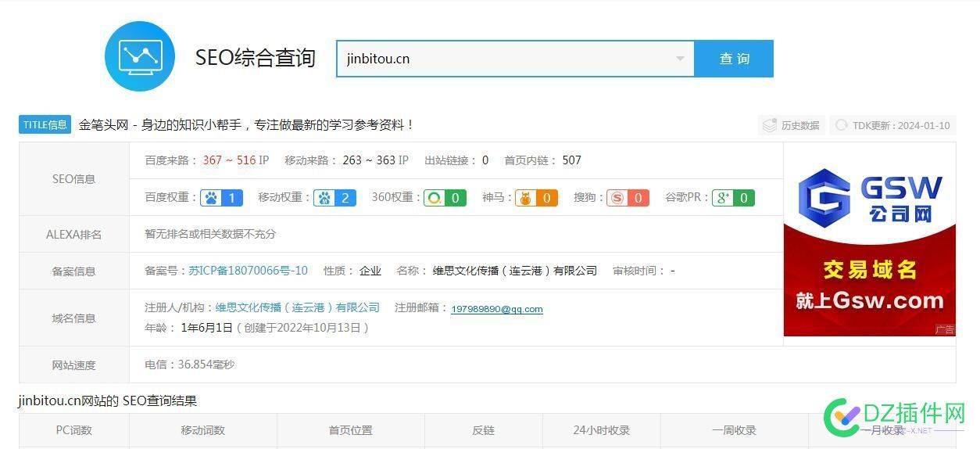Click registration email 197989890@qq.com
This screenshot has width=980, height=449.
coord(497,309)
